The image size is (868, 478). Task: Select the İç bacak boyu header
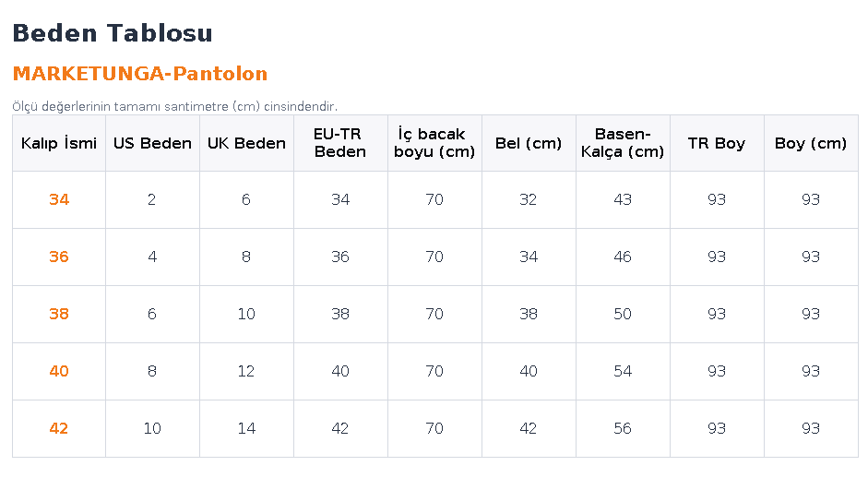(x=434, y=143)
